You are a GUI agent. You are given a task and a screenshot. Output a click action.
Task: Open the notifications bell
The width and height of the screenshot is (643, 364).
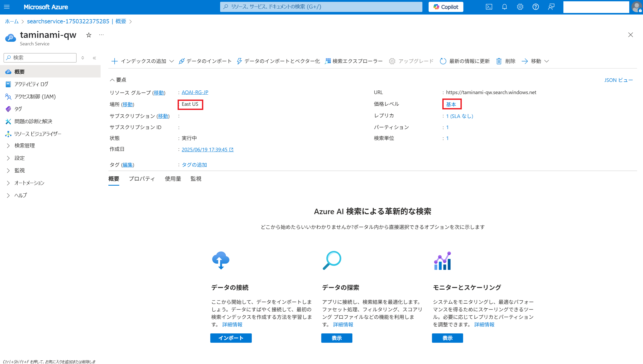(504, 7)
